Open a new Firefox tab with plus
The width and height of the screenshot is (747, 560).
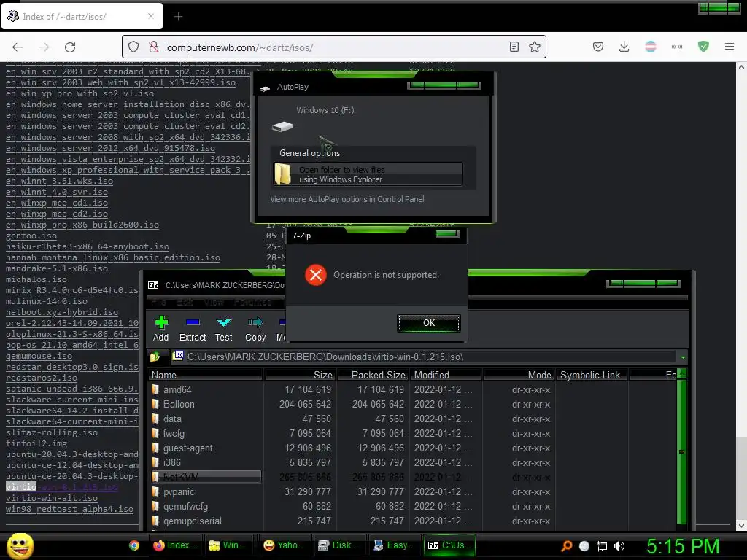click(178, 17)
